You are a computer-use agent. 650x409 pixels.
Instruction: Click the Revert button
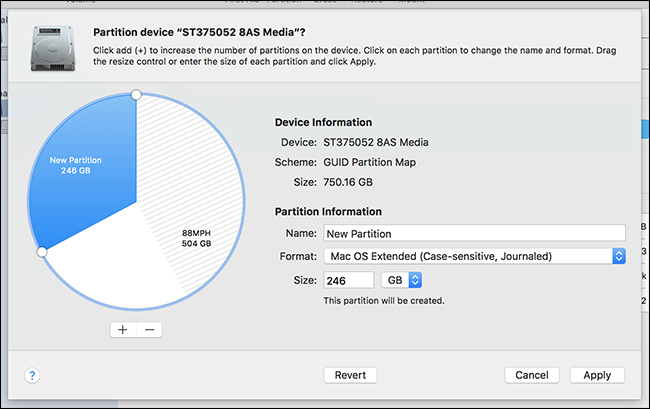coord(350,375)
